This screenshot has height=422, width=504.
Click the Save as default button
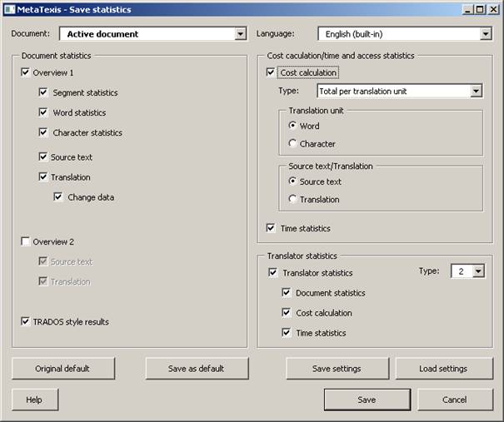pos(197,369)
